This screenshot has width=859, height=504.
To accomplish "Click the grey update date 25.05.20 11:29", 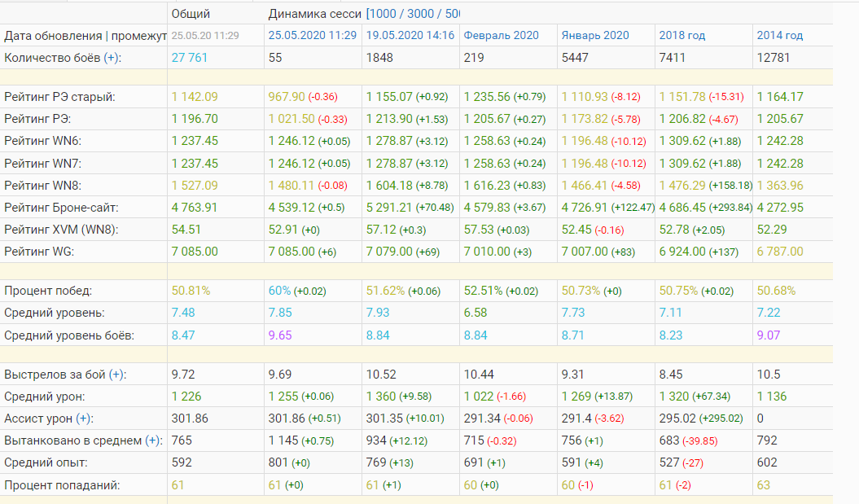I will coord(205,36).
